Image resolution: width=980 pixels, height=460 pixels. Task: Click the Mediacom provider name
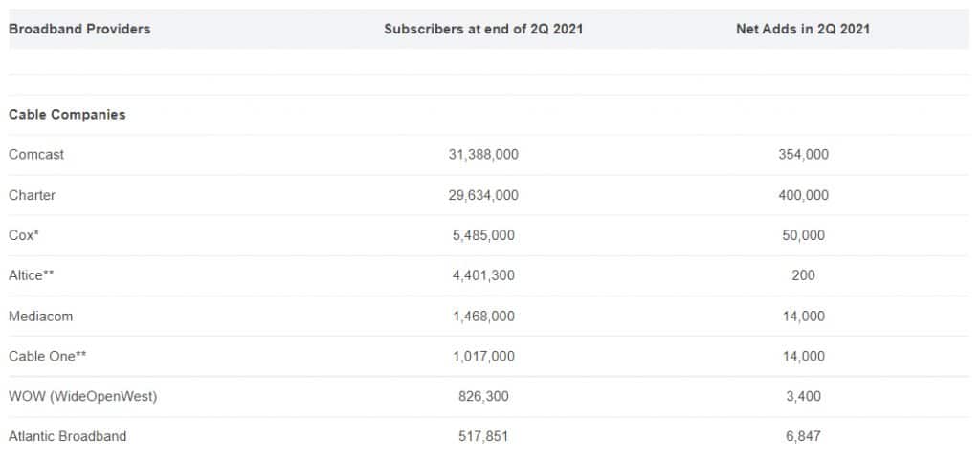40,316
